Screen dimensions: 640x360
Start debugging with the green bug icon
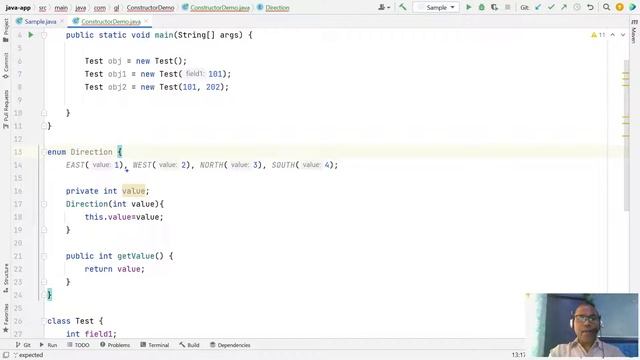click(x=482, y=7)
